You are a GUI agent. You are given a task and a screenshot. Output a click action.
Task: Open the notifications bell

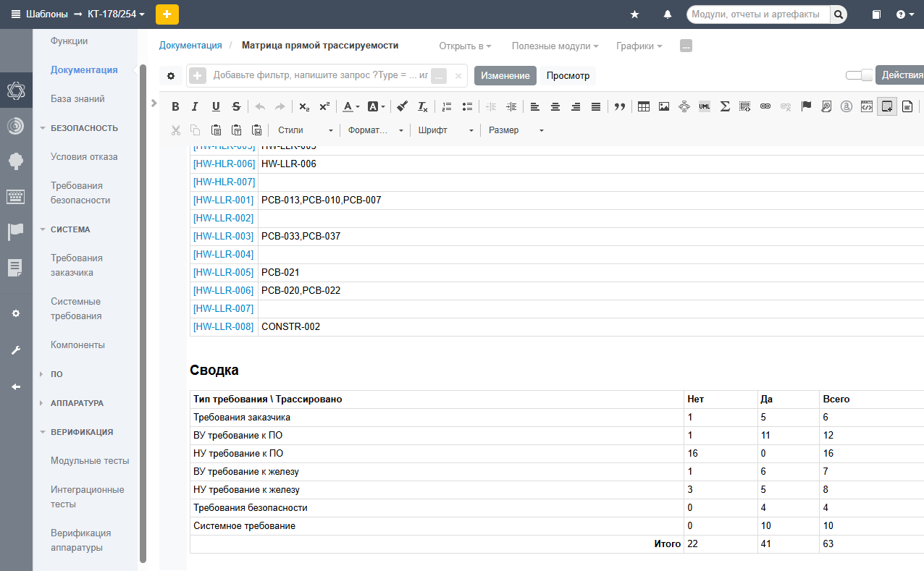click(x=668, y=14)
